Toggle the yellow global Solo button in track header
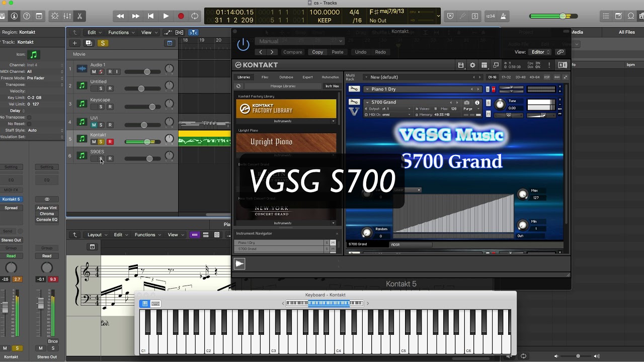The height and width of the screenshot is (362, 644). 103,43
